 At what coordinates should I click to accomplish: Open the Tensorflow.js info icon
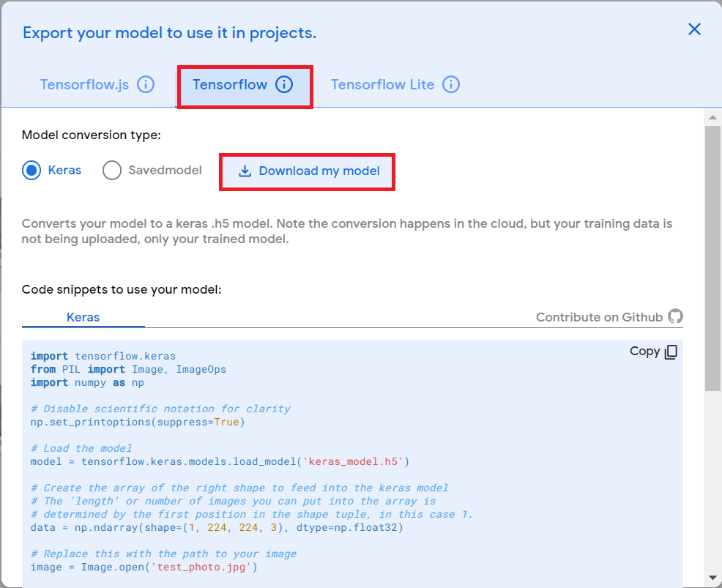click(146, 85)
